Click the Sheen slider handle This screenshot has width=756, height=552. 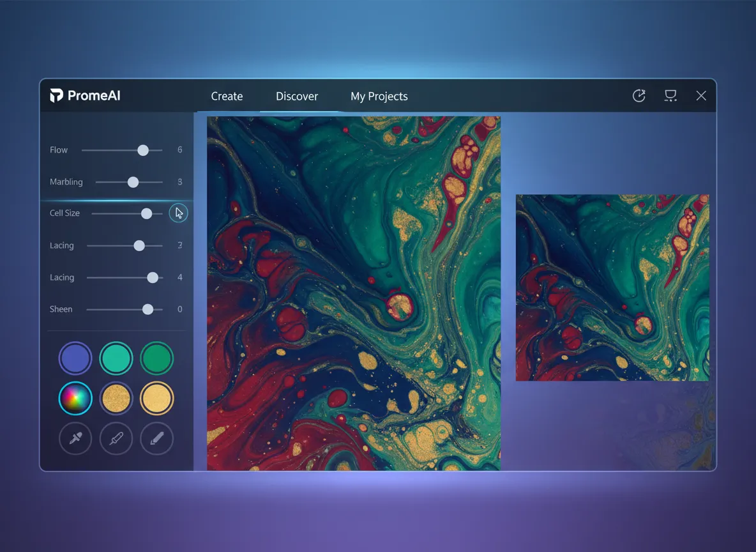point(148,309)
